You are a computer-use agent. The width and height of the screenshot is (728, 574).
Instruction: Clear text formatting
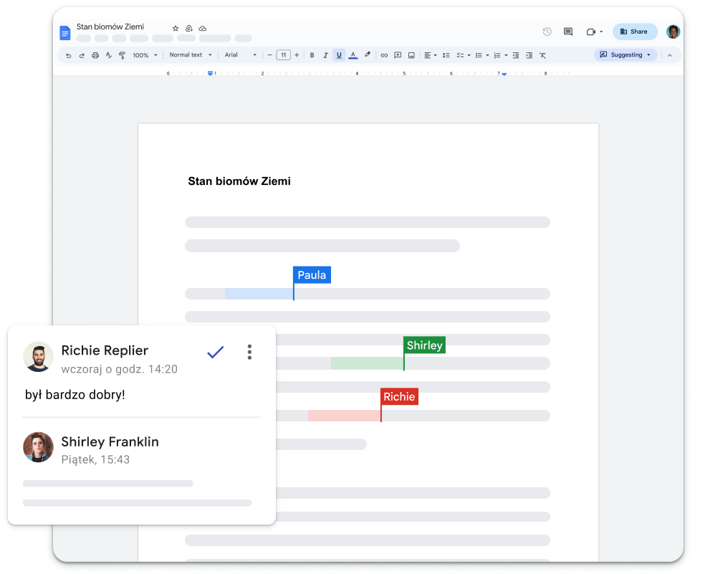[542, 55]
